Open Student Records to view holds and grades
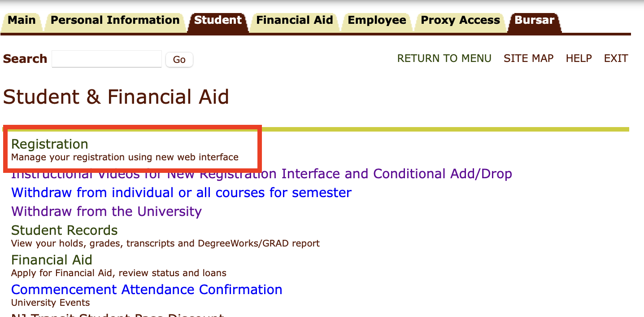Image resolution: width=644 pixels, height=317 pixels. click(x=64, y=230)
